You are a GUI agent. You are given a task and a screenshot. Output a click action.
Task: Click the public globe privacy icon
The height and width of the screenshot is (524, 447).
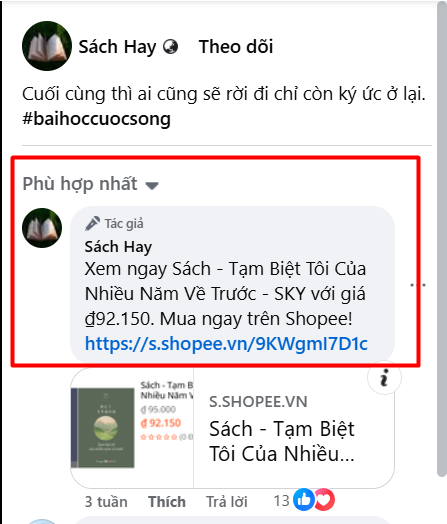pyautogui.click(x=170, y=47)
